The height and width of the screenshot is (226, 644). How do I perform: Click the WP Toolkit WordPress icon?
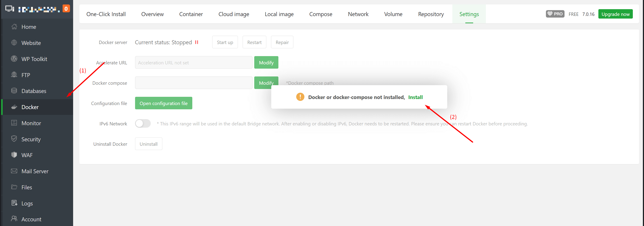coord(14,59)
